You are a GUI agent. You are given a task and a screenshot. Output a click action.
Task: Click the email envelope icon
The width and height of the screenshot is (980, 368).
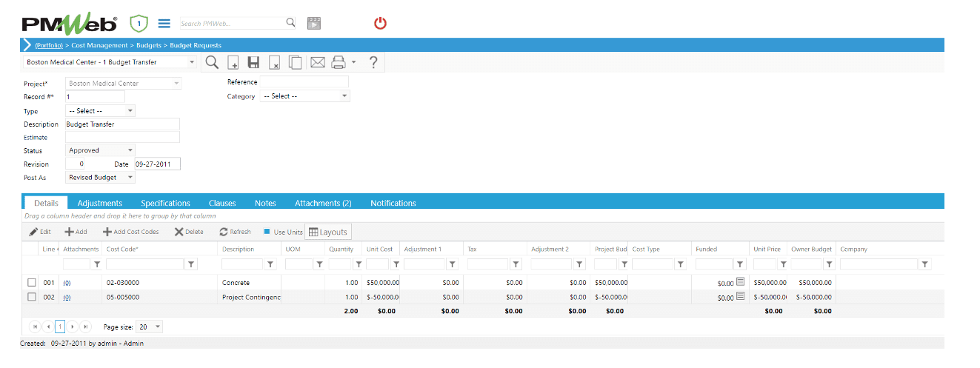coord(318,63)
